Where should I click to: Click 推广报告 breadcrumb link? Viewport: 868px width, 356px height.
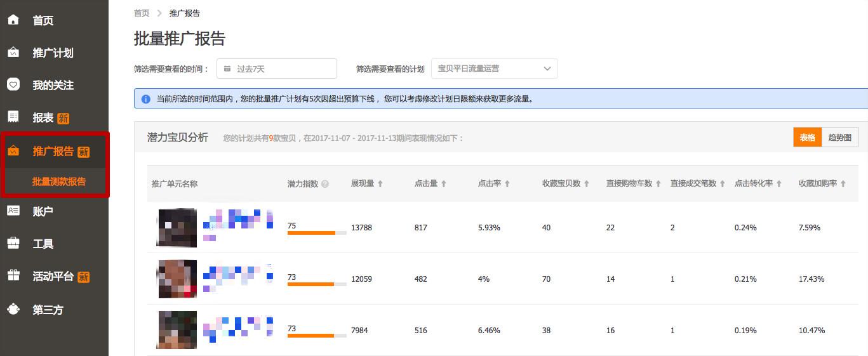tap(185, 13)
